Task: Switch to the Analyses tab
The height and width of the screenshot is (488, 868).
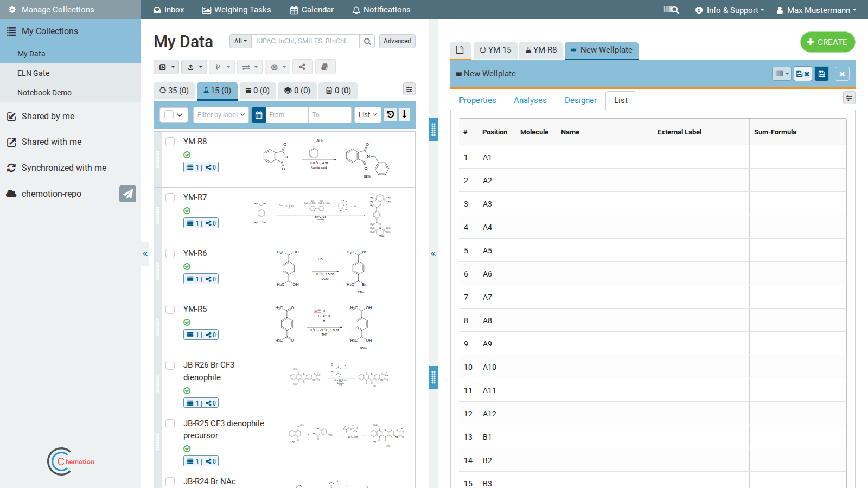Action: tap(530, 100)
